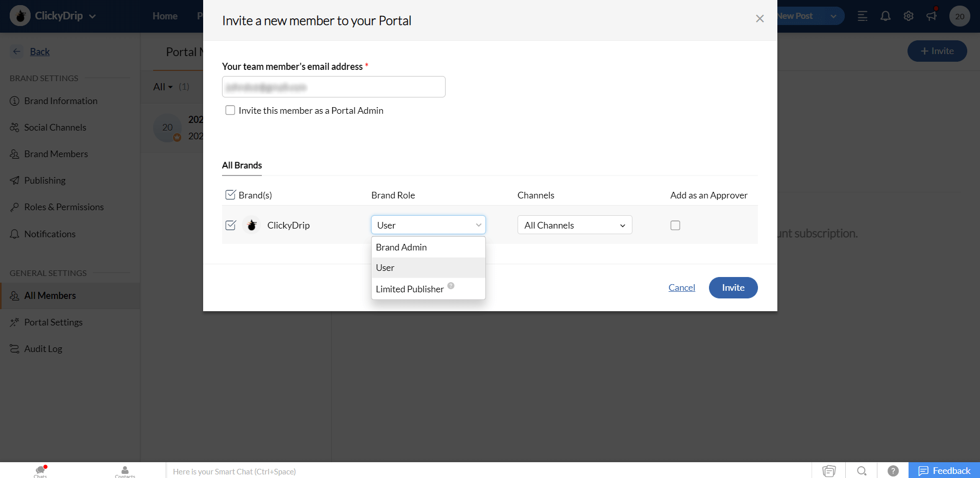Open the list view icon in top bar

click(863, 16)
